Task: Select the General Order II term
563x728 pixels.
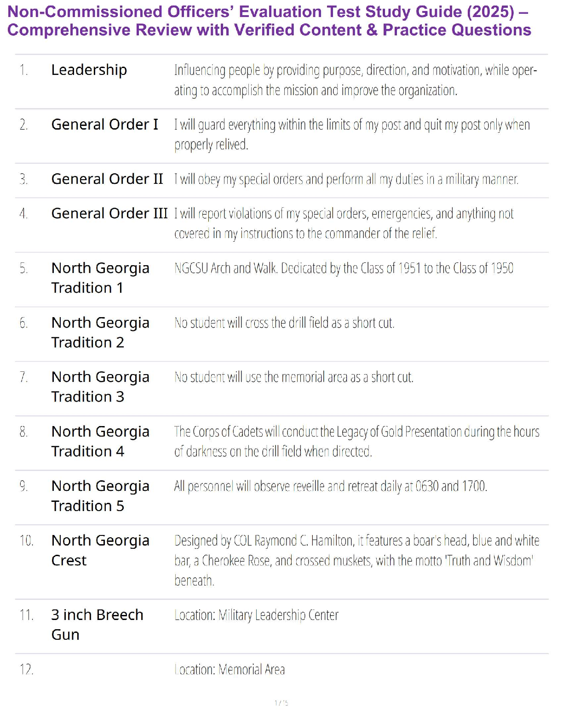Action: click(107, 179)
